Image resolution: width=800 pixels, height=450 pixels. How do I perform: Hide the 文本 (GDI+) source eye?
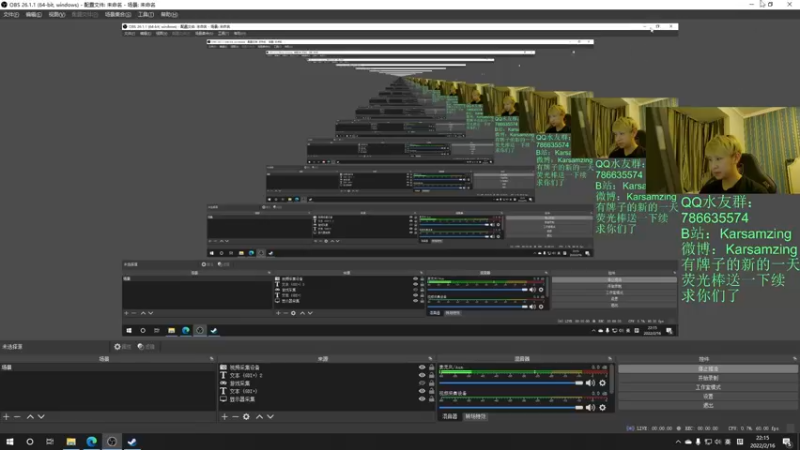click(x=422, y=391)
